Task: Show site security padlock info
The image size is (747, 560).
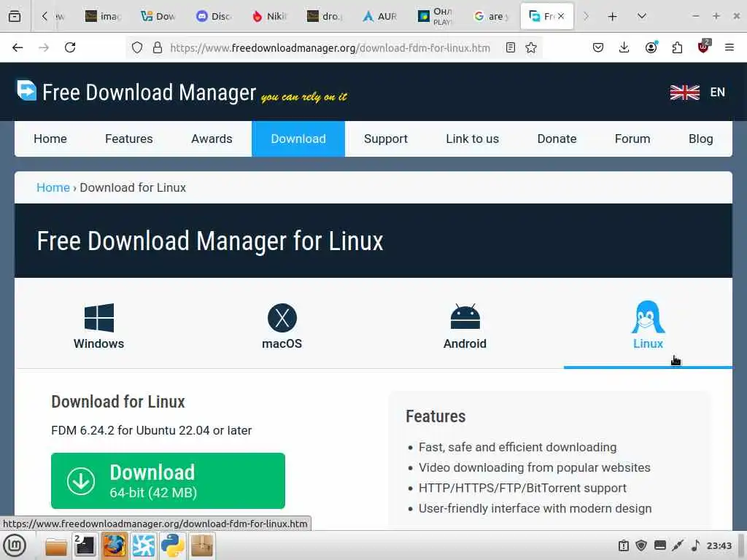Action: (158, 47)
